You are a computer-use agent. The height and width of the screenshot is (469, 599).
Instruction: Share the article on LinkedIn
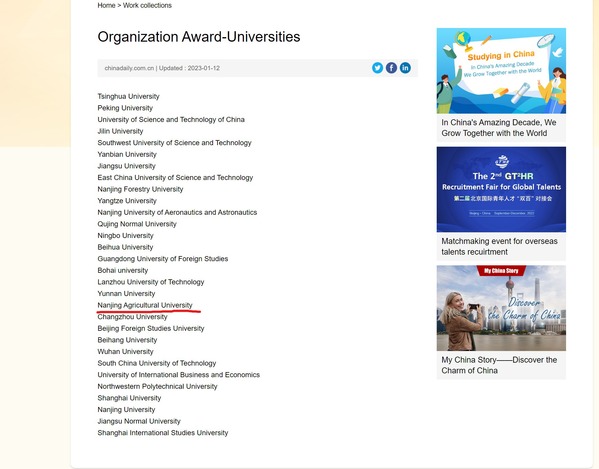(405, 68)
